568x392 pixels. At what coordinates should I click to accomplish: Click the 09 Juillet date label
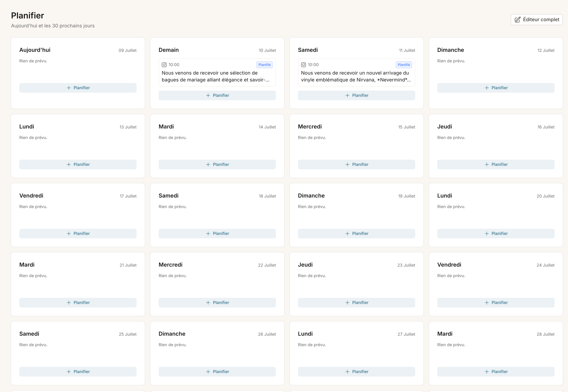point(128,50)
